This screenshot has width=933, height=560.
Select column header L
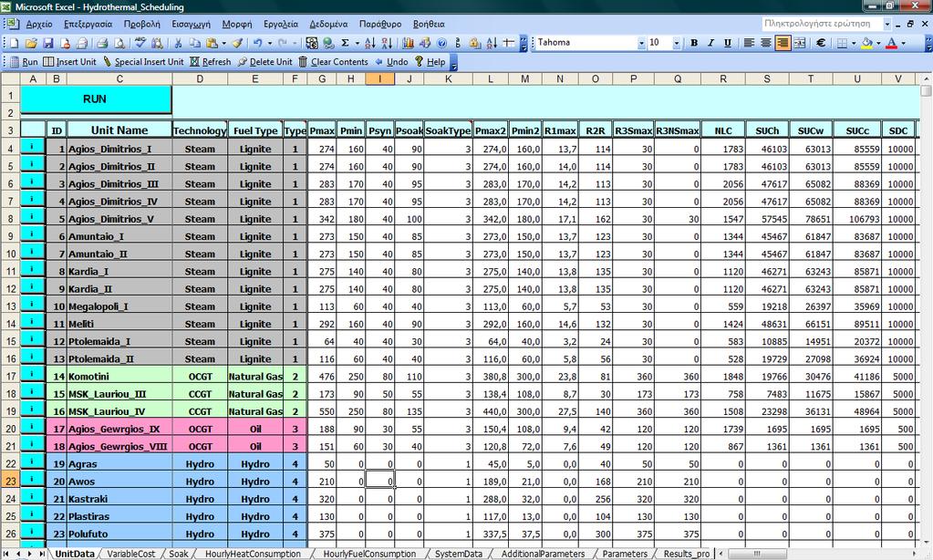pos(491,78)
